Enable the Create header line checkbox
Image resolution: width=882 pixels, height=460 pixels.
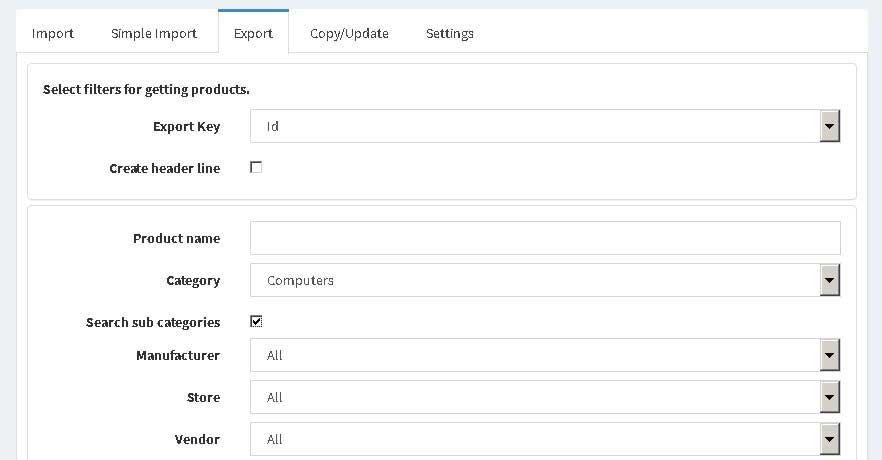[x=256, y=168]
